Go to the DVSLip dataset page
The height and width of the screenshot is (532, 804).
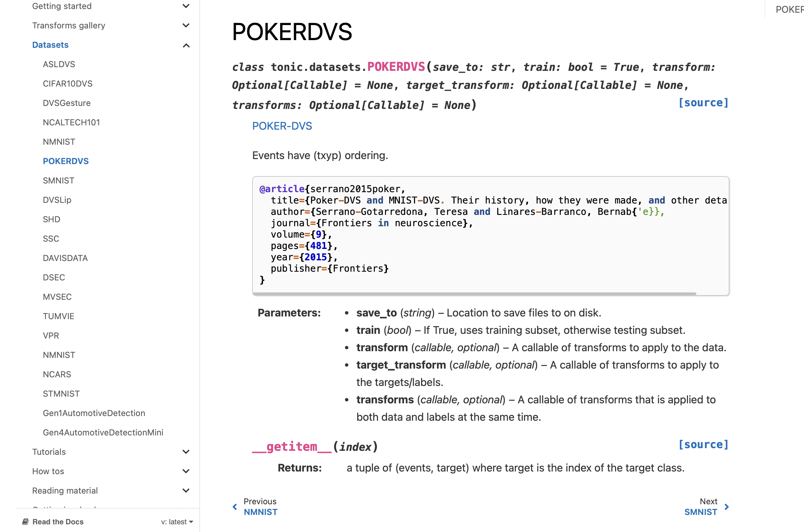[57, 200]
